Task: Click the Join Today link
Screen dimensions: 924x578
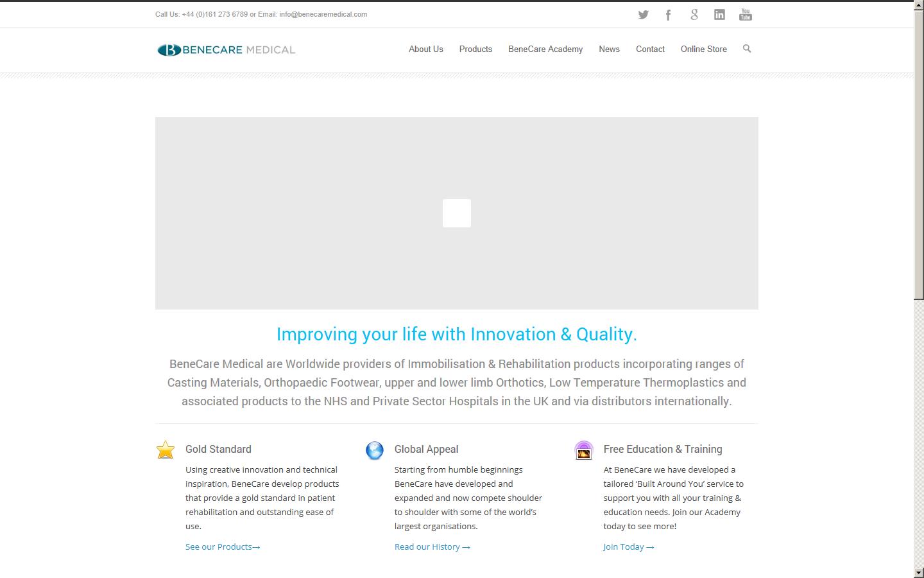Action: 628,547
